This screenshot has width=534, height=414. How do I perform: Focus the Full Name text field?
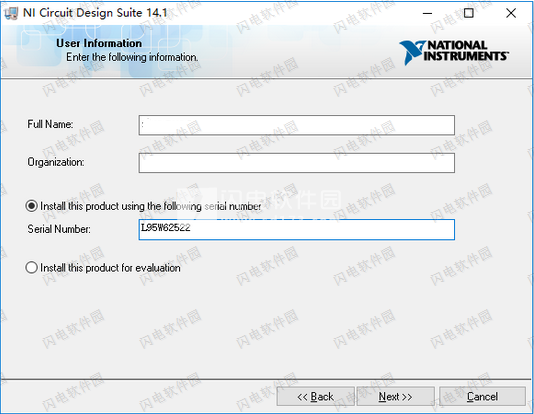[x=297, y=125]
